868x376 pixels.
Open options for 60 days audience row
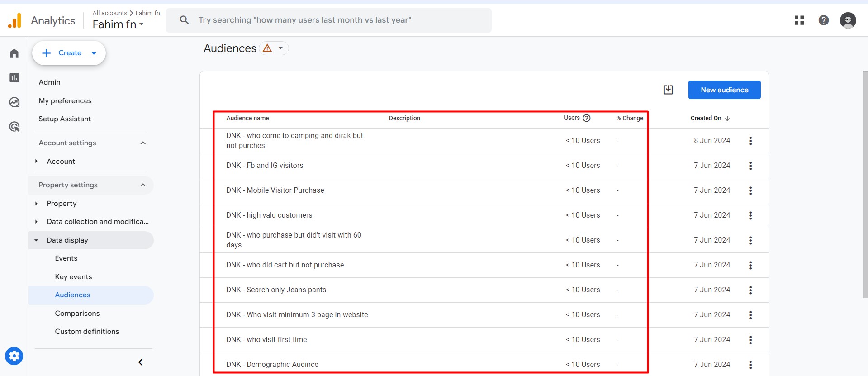pos(750,240)
